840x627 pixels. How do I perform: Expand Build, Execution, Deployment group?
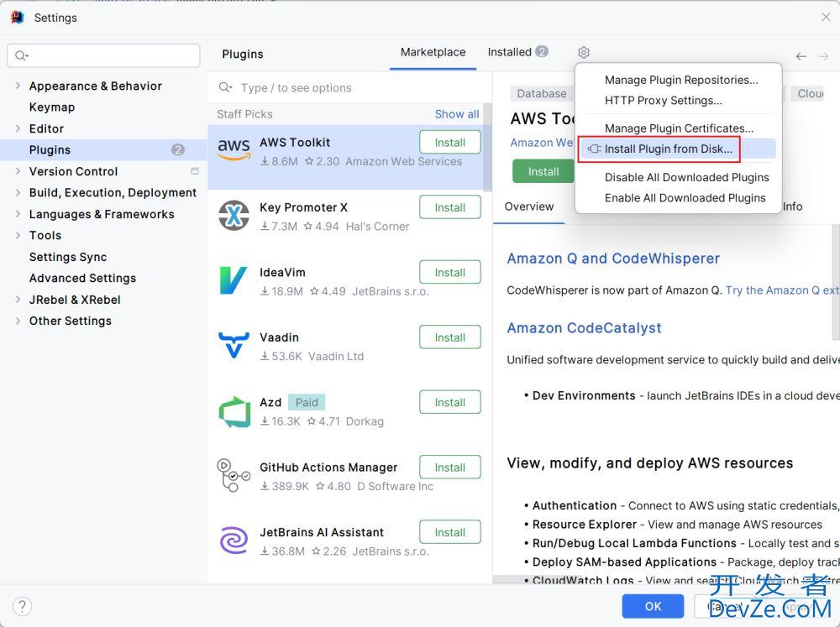point(18,192)
